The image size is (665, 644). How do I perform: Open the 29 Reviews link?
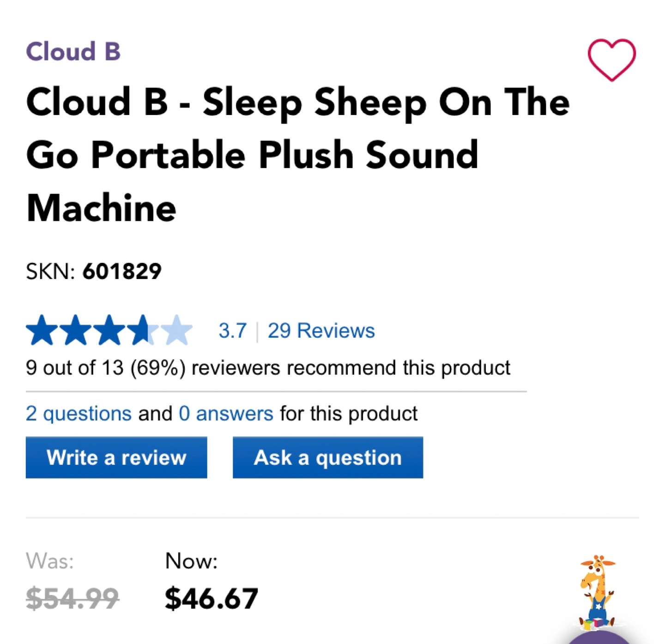pyautogui.click(x=321, y=331)
